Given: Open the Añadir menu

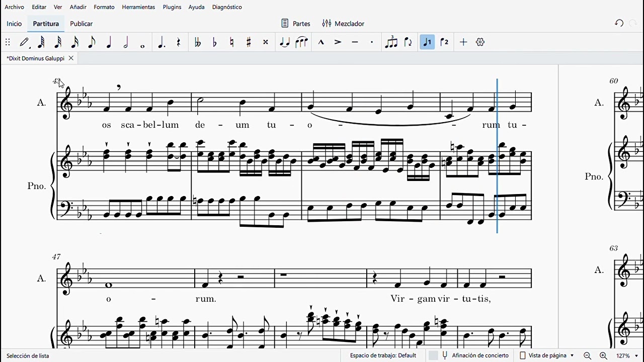Looking at the screenshot, I should tap(78, 7).
